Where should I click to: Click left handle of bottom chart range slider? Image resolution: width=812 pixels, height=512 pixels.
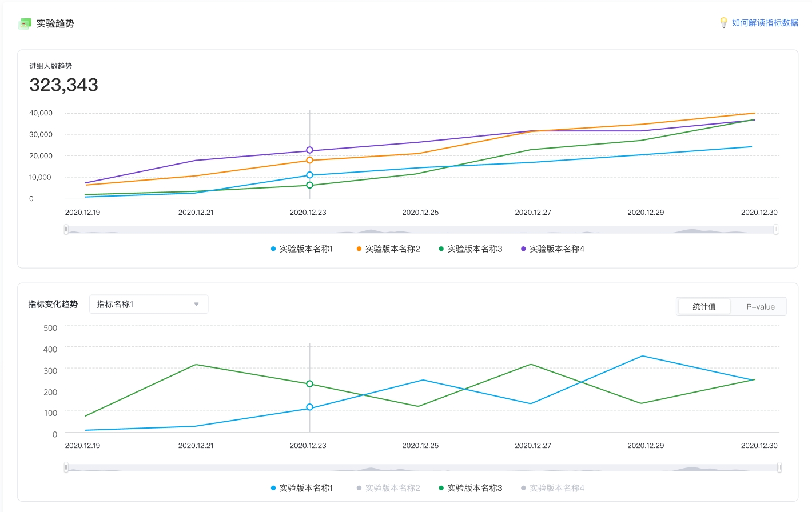point(66,467)
